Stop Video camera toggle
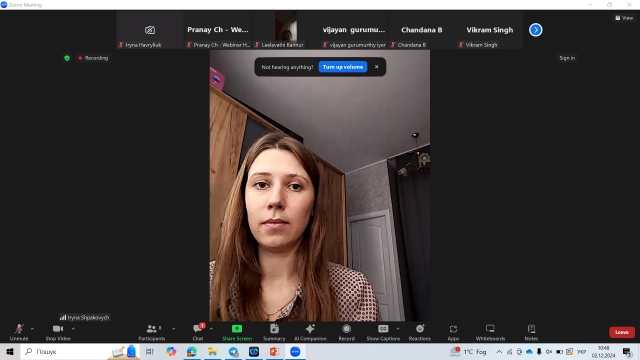 coord(58,332)
